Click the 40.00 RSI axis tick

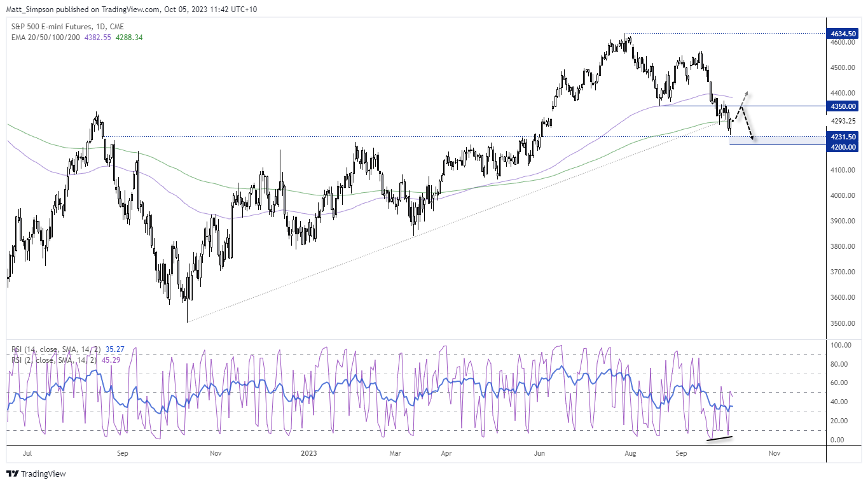[839, 402]
